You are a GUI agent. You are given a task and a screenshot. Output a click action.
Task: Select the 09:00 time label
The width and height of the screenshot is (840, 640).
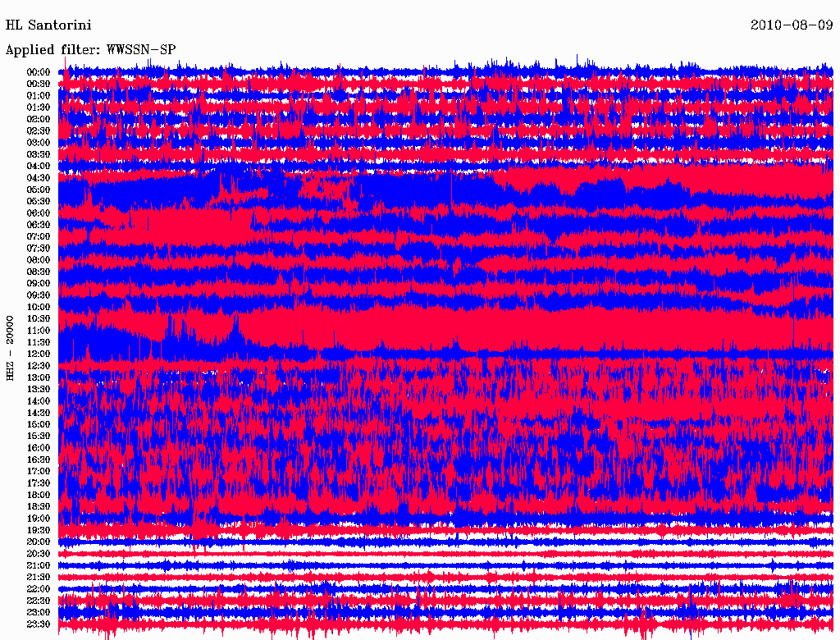pyautogui.click(x=38, y=284)
